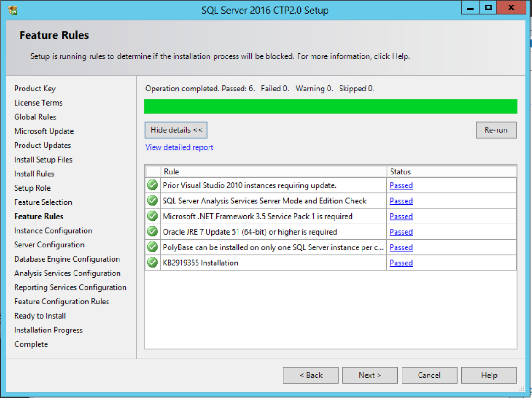The height and width of the screenshot is (398, 532).
Task: Click the green check icon for the PolyBase rule
Action: [153, 247]
